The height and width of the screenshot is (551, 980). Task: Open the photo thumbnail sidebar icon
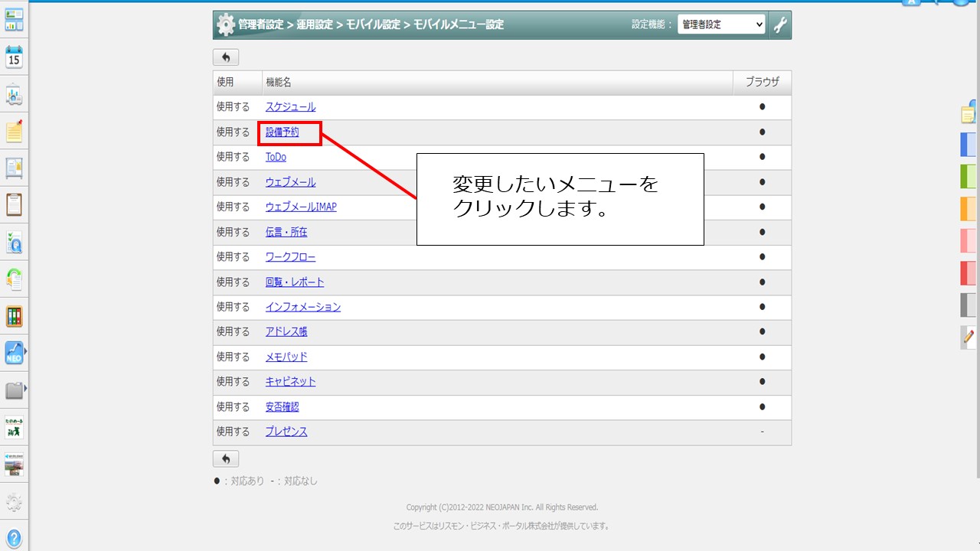[x=14, y=465]
